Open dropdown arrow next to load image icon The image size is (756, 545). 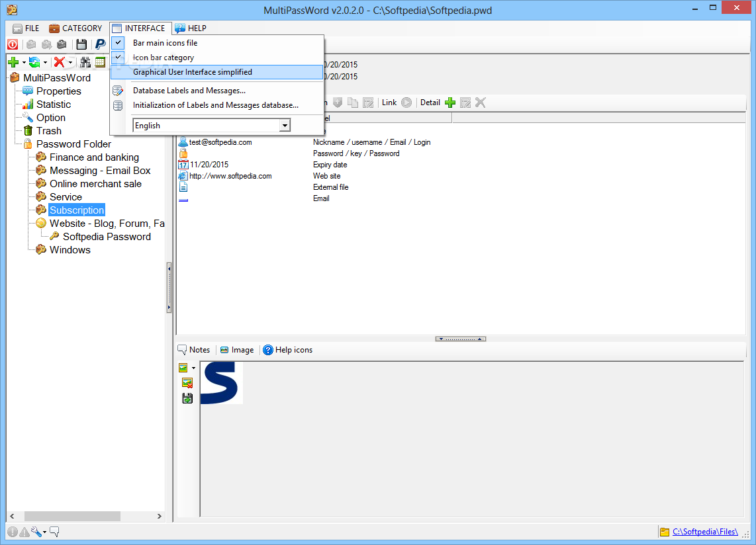tap(194, 368)
